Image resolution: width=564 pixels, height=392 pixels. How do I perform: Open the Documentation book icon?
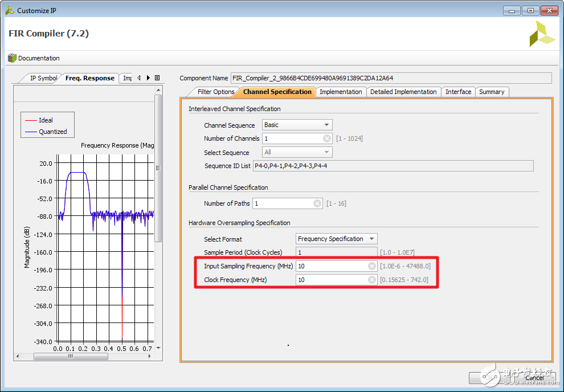12,58
